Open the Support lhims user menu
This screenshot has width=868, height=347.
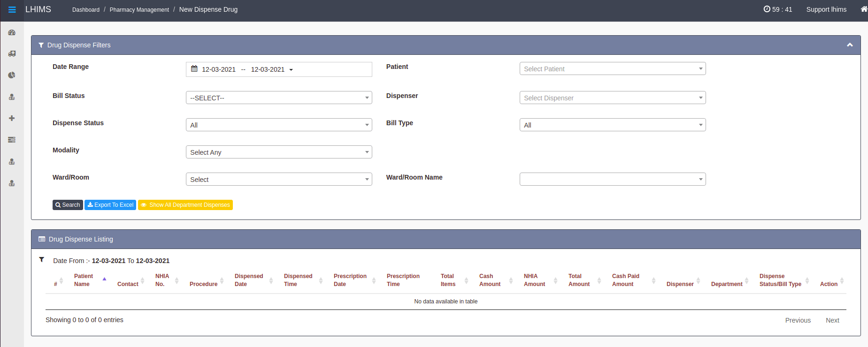[826, 9]
